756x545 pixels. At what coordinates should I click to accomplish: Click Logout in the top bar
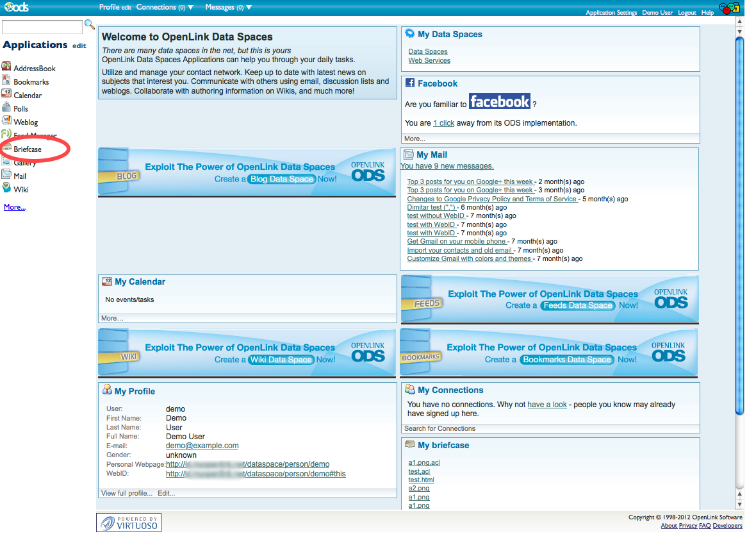point(687,13)
